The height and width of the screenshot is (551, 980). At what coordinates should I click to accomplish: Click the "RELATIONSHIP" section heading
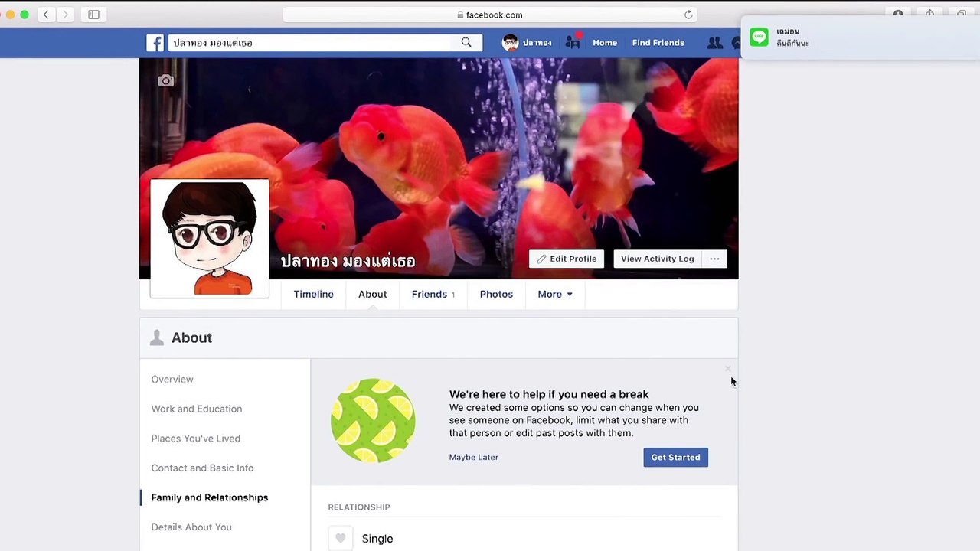tap(359, 507)
